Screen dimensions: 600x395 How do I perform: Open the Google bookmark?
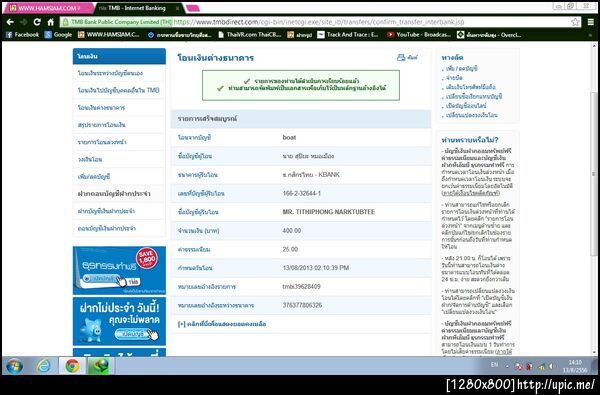click(59, 35)
